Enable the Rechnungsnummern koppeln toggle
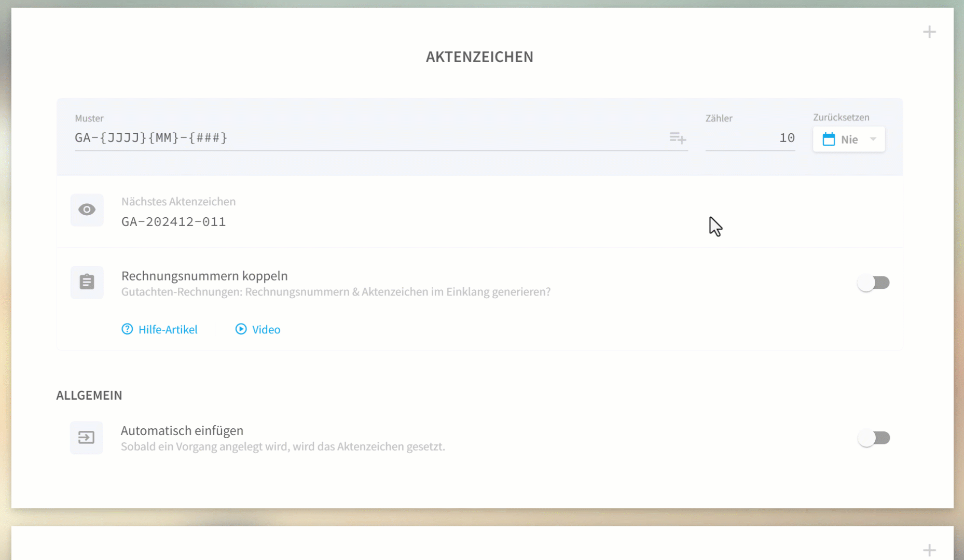The width and height of the screenshot is (964, 560). coord(874,283)
